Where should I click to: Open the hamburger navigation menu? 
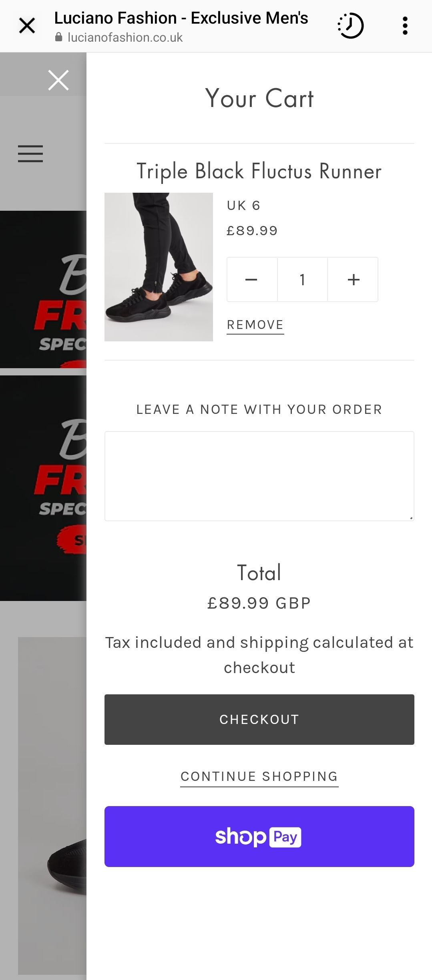point(30,153)
